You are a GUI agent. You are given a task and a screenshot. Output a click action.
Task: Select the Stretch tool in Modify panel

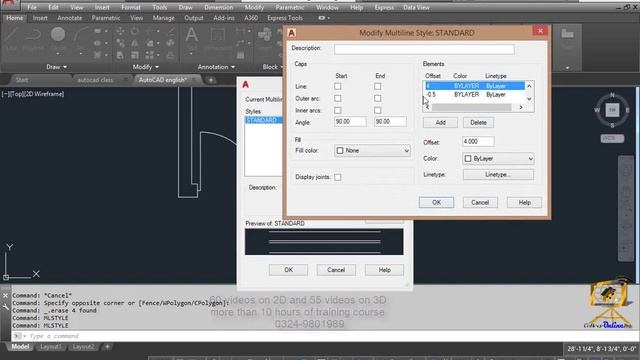(x=120, y=55)
